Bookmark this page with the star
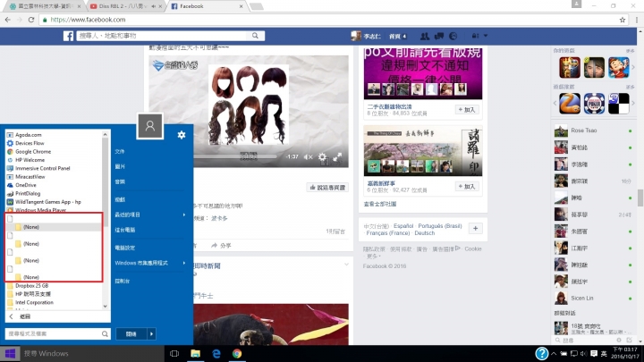 [623, 20]
